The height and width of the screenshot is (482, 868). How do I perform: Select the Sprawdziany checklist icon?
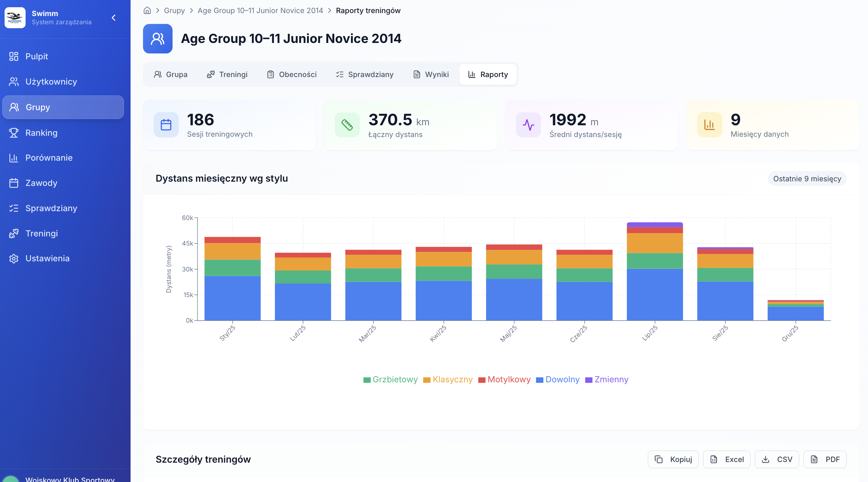pos(14,208)
